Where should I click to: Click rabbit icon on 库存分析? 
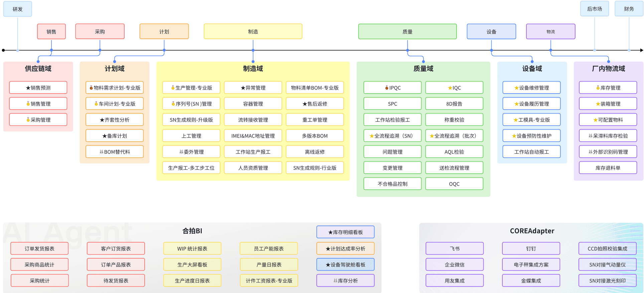[335, 281]
